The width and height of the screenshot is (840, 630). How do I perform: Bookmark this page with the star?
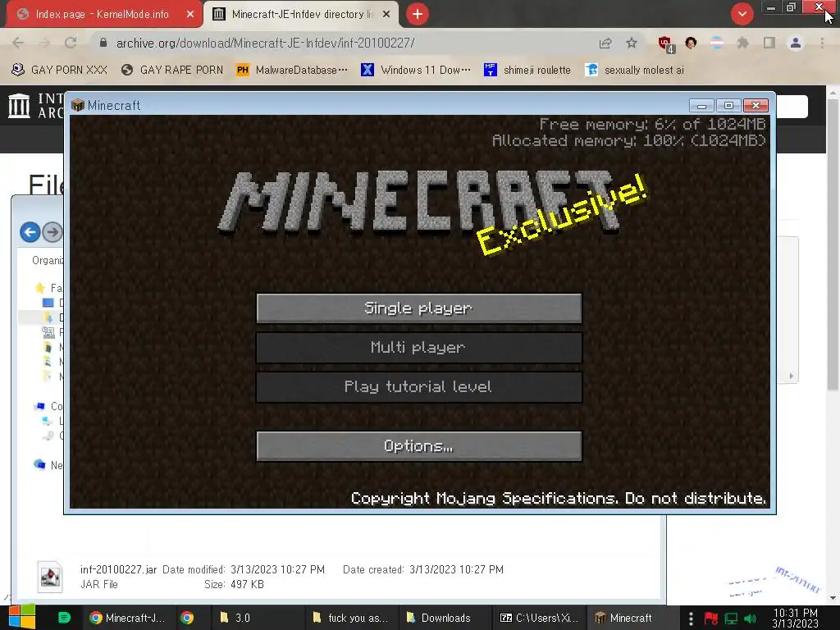pos(632,43)
